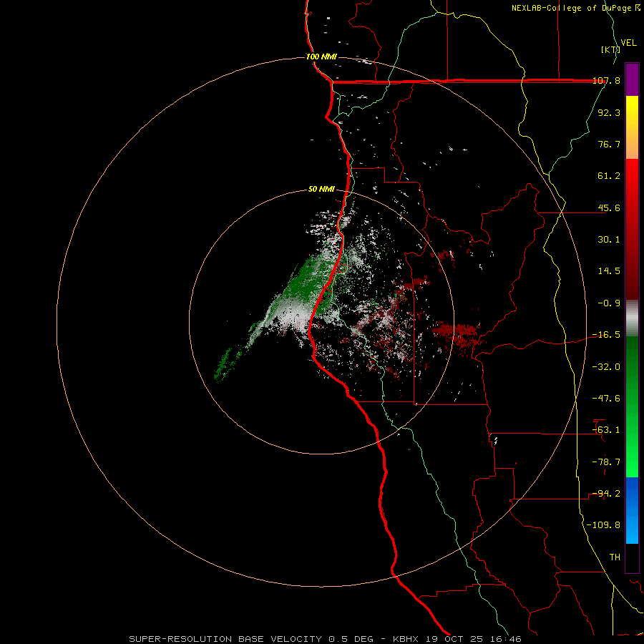Image resolution: width=644 pixels, height=644 pixels.
Task: Click the gray near-zero segment of the color bar
Action: click(632, 318)
